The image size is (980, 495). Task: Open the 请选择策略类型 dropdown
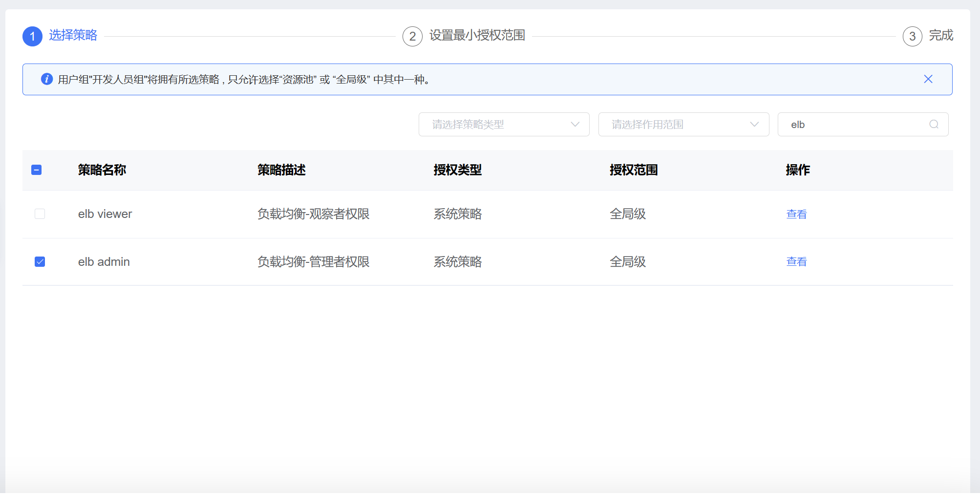coord(504,124)
